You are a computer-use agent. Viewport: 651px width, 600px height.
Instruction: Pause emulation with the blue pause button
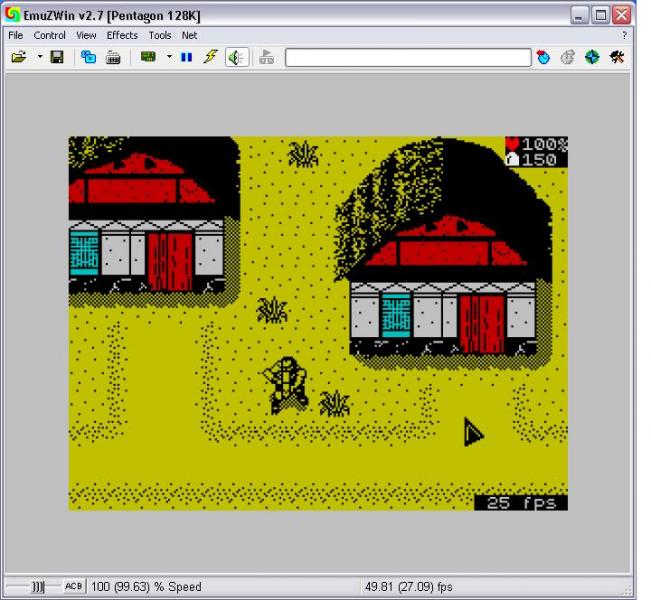point(186,58)
